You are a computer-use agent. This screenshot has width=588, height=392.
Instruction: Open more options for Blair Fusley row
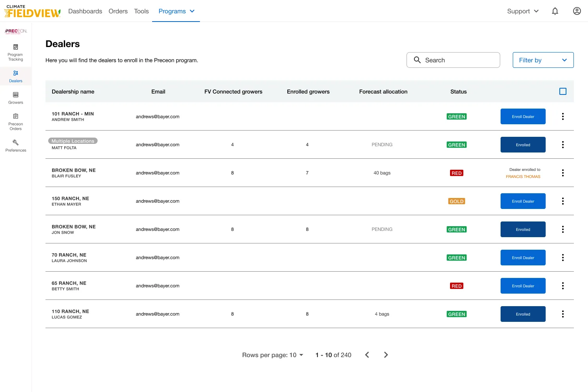tap(563, 173)
